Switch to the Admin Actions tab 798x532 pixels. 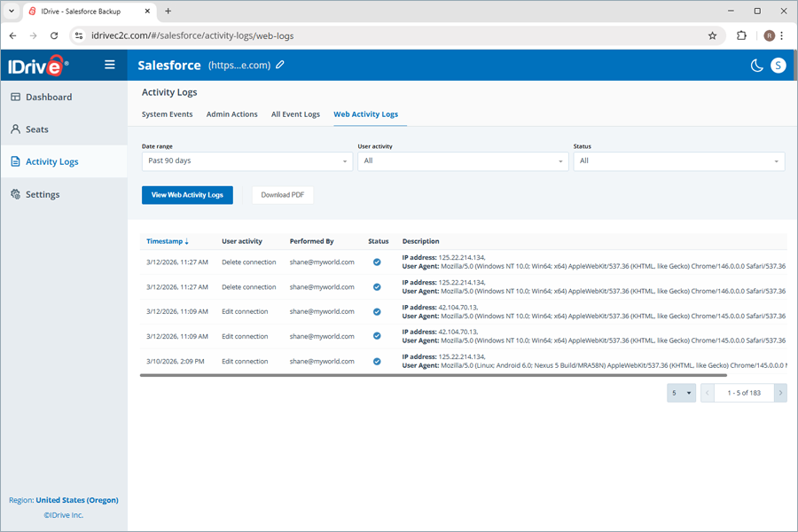[231, 114]
